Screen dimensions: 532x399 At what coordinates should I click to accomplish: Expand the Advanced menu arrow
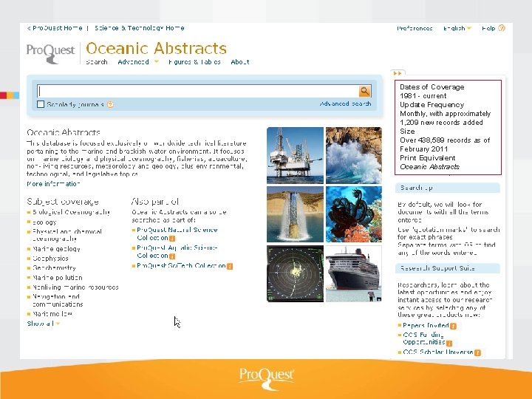click(x=157, y=62)
